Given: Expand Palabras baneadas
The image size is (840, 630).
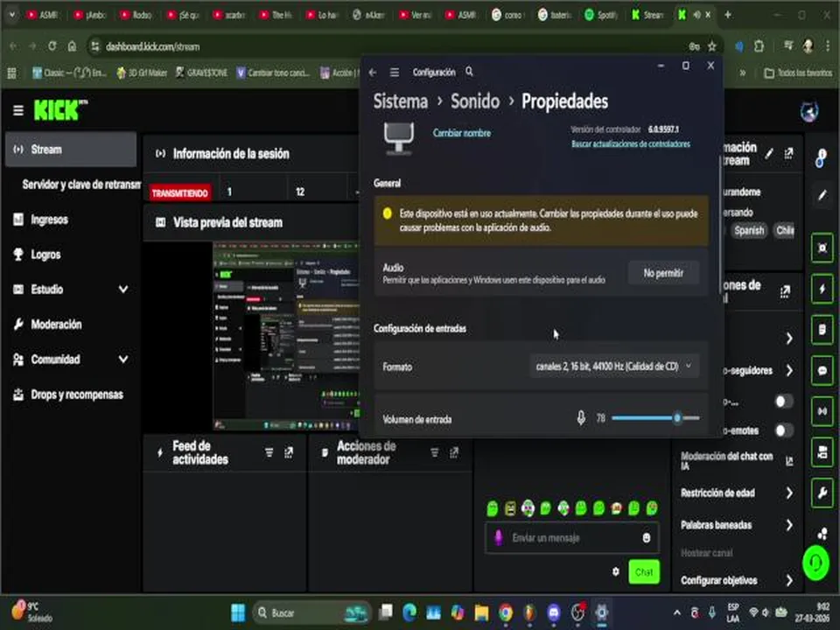Looking at the screenshot, I should coord(737,525).
